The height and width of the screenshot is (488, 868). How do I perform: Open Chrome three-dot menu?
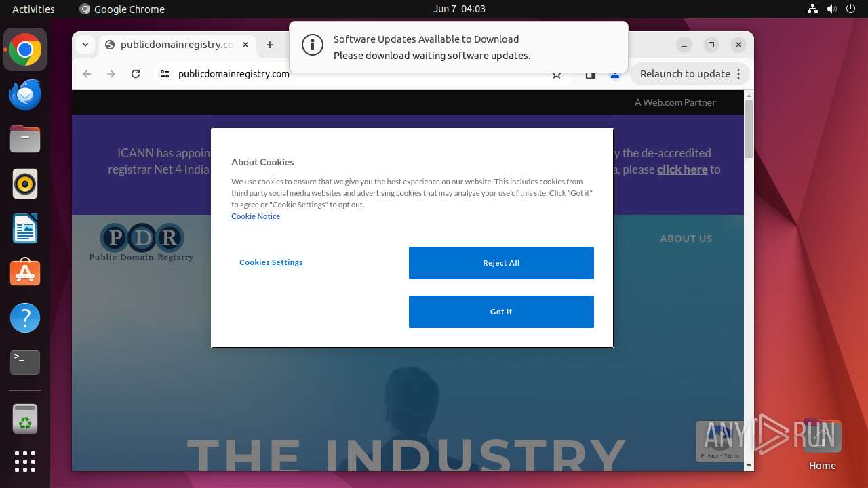[738, 74]
